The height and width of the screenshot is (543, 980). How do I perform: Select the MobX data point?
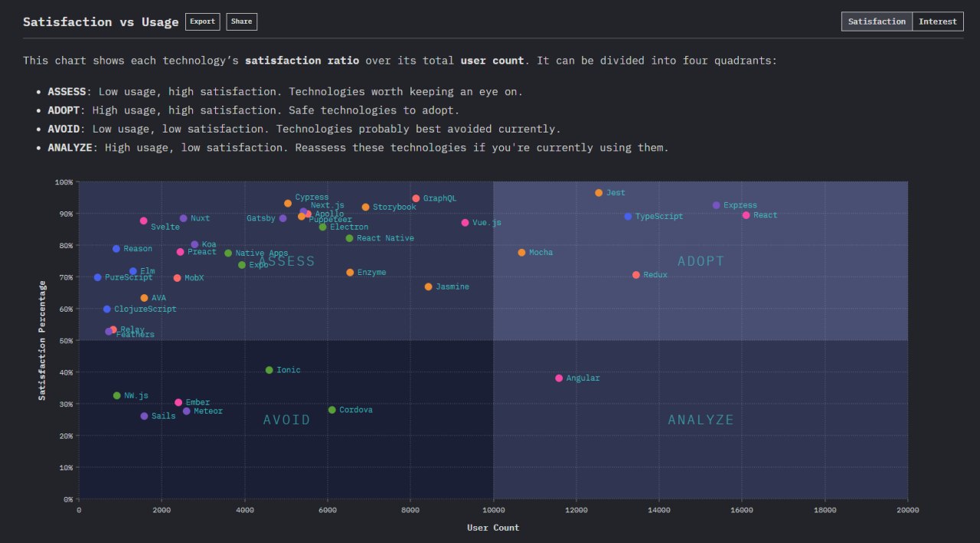point(178,278)
